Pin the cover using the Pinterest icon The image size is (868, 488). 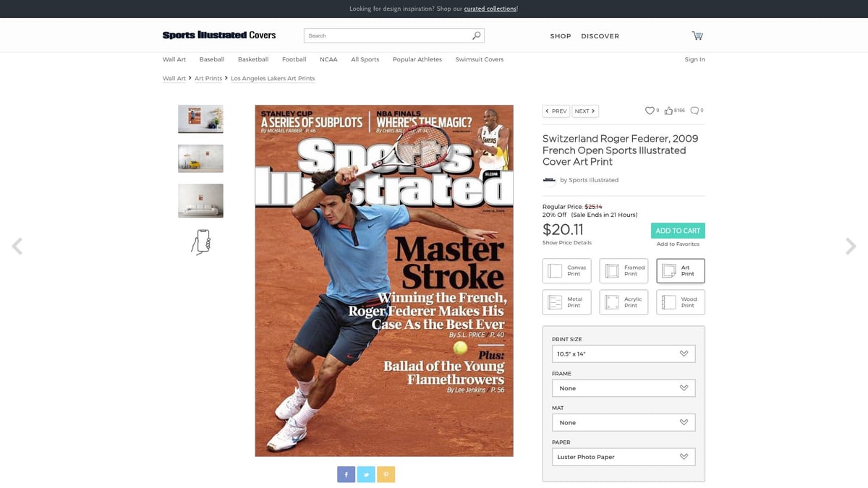pos(386,474)
